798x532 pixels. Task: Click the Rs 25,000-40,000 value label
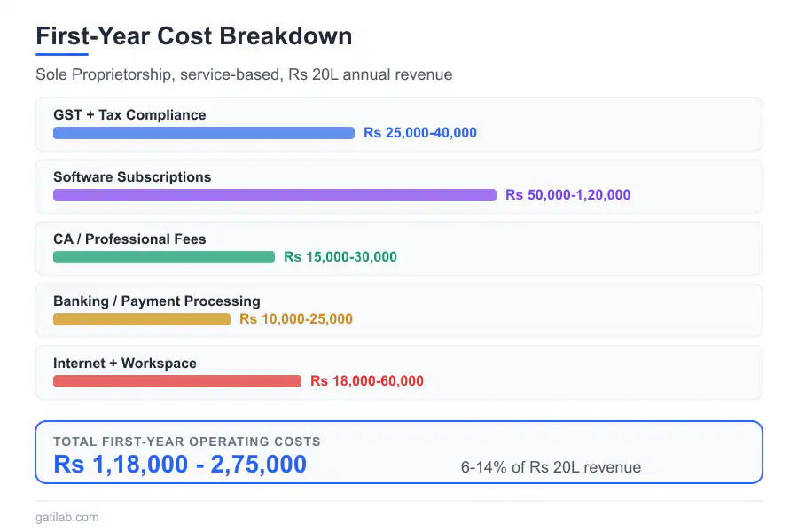pyautogui.click(x=419, y=132)
